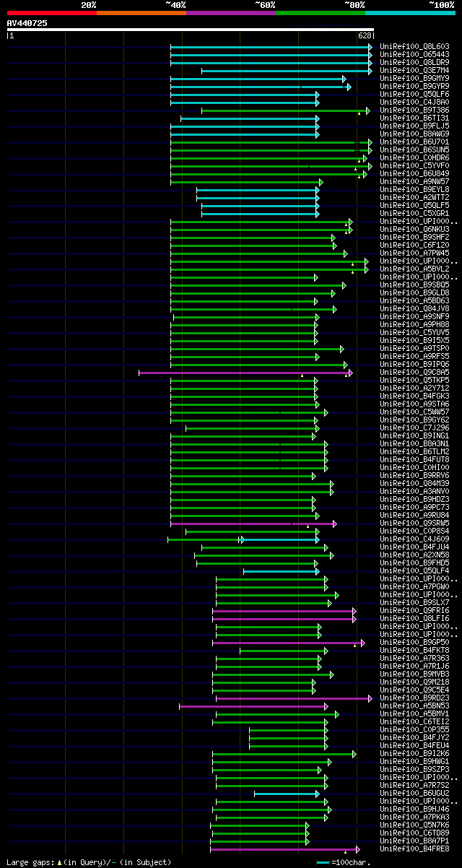
Task: Select hit label UniRef100_Q8LDR9
Action: coord(414,62)
